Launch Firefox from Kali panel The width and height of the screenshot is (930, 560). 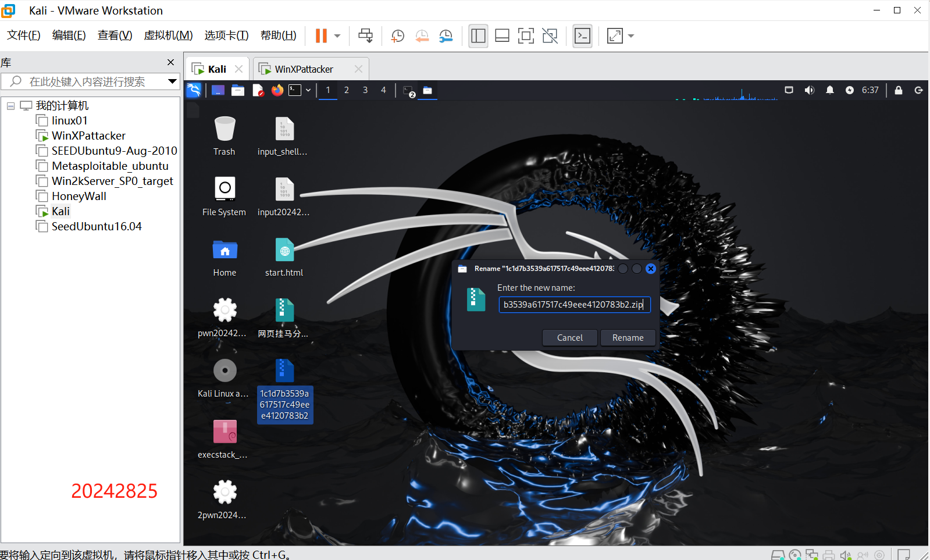(x=277, y=90)
